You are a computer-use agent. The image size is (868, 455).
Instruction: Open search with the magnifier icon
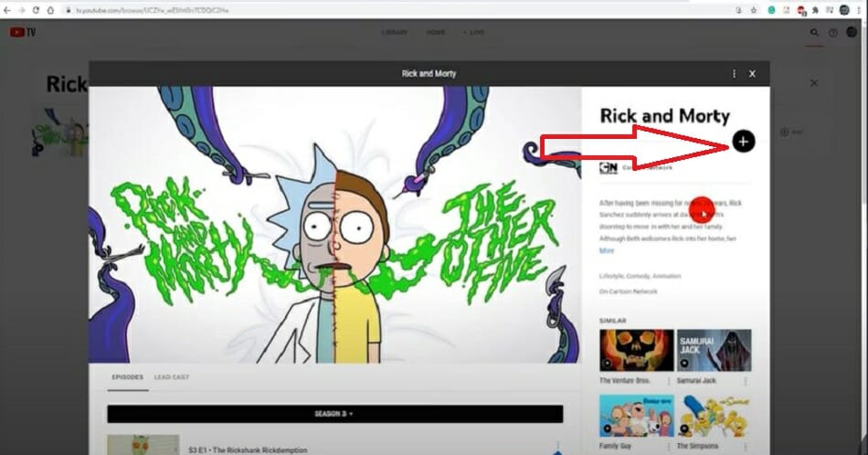coord(814,33)
